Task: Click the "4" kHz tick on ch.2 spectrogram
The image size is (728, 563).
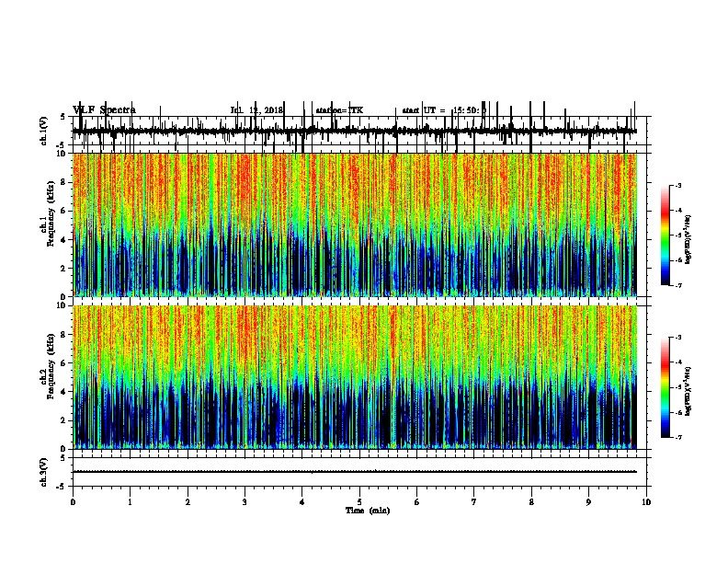Action: [64, 392]
